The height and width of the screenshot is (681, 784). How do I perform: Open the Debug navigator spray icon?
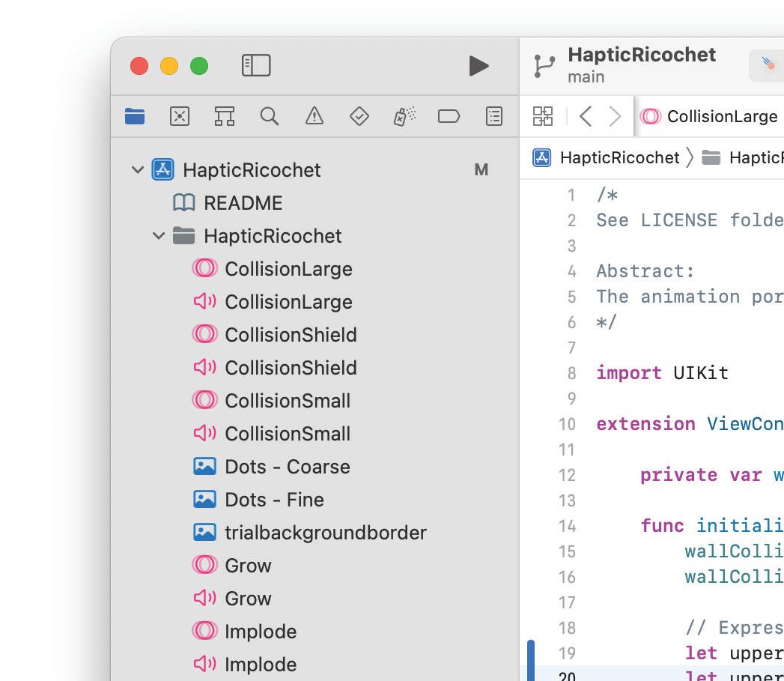(x=404, y=116)
